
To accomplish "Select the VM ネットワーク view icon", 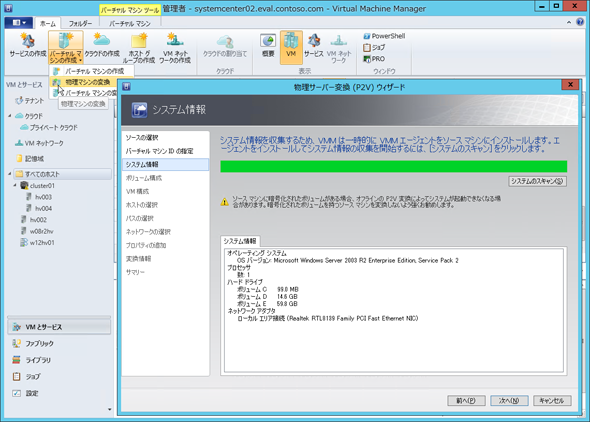I will click(x=339, y=48).
